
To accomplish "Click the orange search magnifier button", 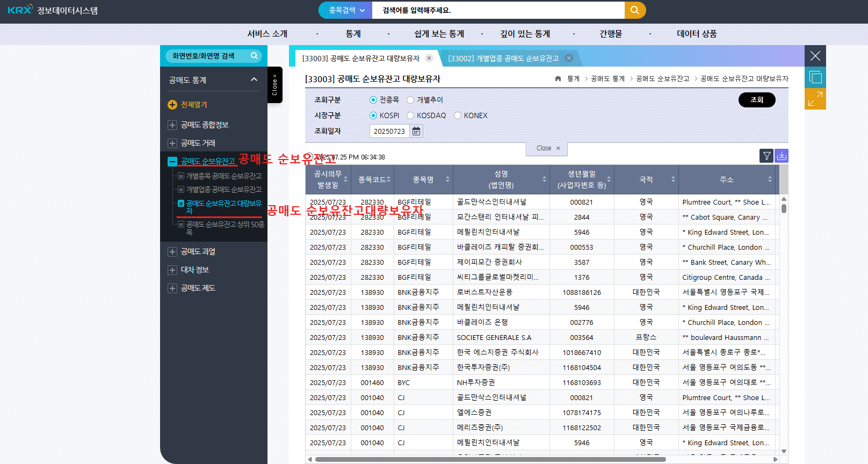I will pos(635,10).
